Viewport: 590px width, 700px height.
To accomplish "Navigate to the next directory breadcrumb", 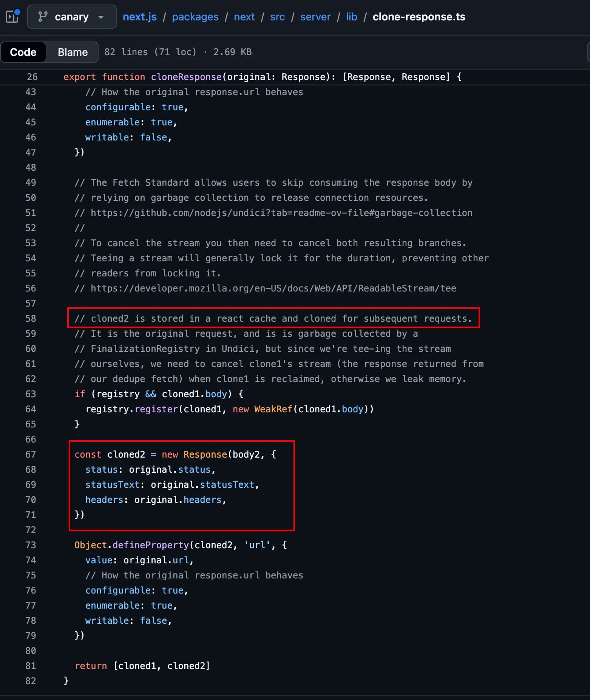I will [x=244, y=17].
